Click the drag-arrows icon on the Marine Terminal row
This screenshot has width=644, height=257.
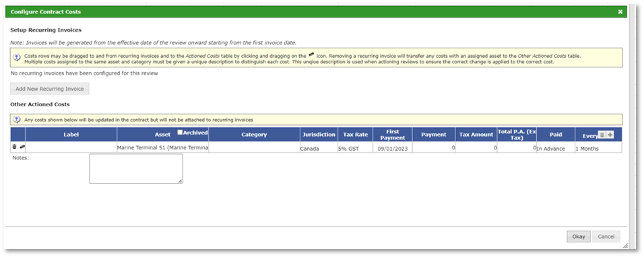click(x=22, y=147)
